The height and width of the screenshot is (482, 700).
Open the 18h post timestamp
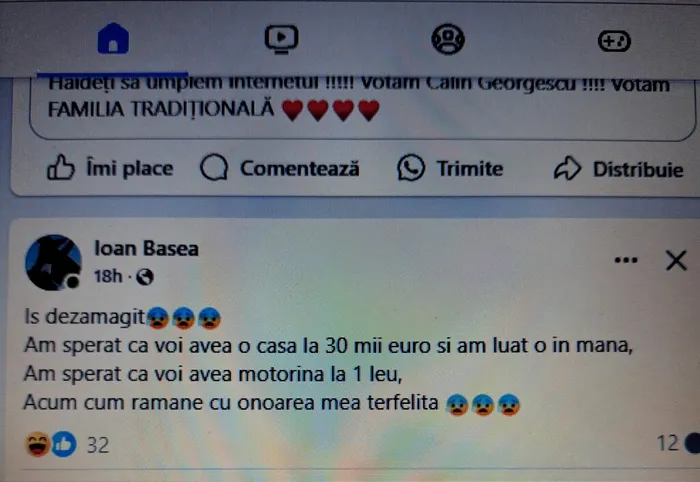[108, 276]
